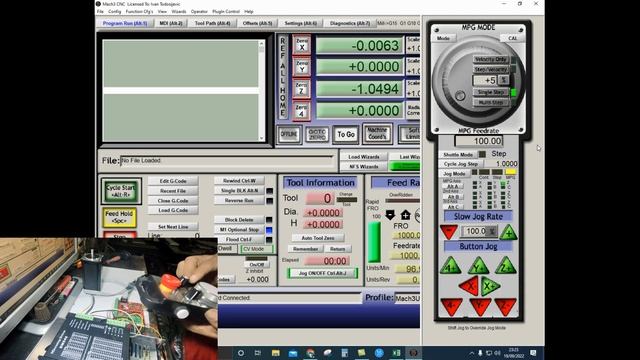The image size is (640, 360).
Task: Switch to the MDI (Alt-2) tab
Action: (171, 23)
